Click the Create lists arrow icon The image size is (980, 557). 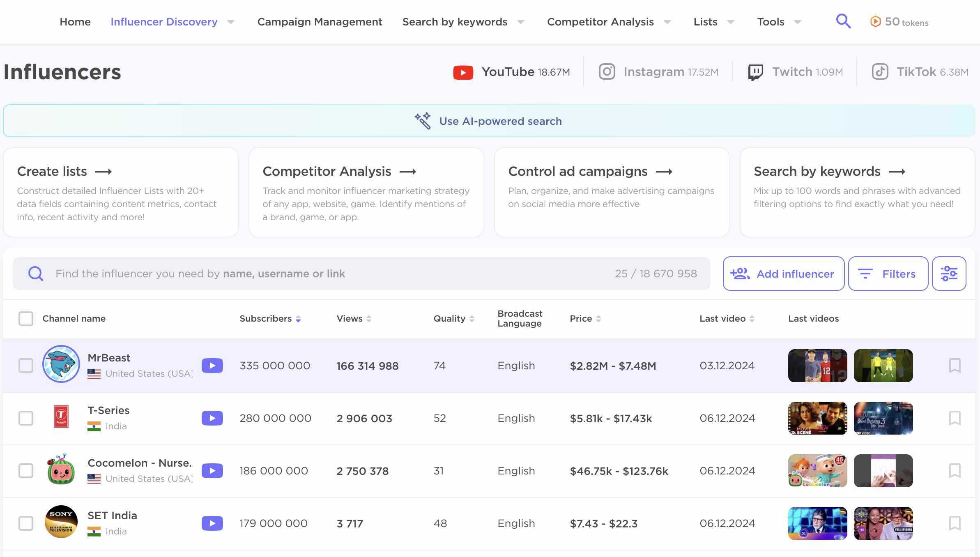pos(104,172)
